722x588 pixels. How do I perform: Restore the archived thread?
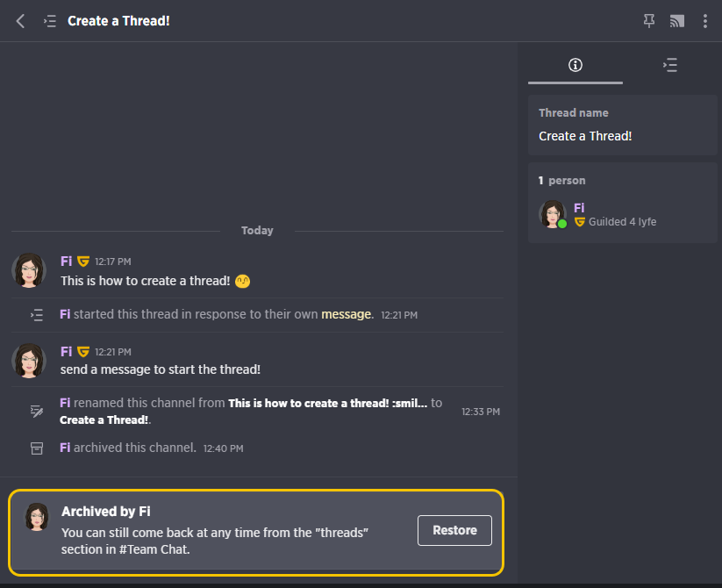click(x=454, y=530)
